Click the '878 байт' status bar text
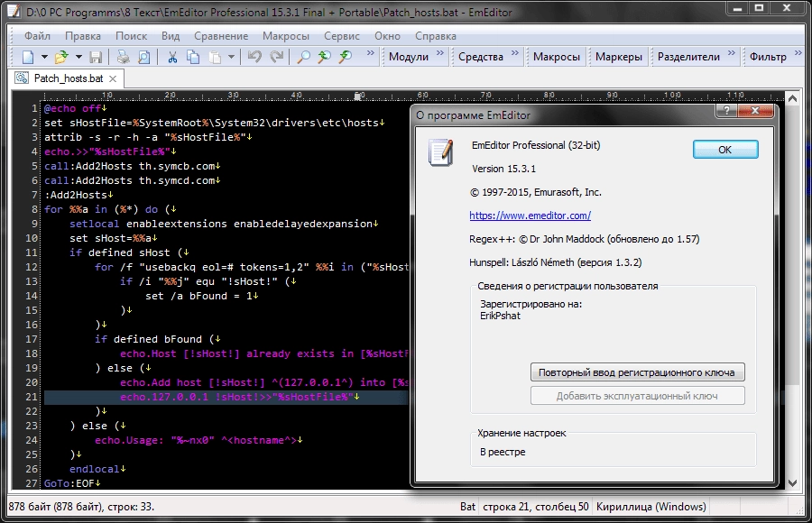The width and height of the screenshot is (812, 523). click(81, 507)
